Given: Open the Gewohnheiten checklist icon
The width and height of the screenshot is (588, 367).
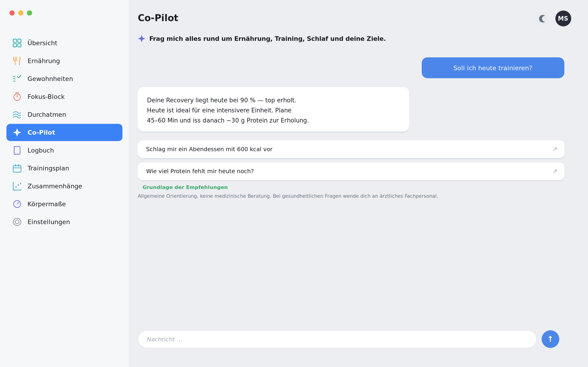Looking at the screenshot, I should tap(17, 79).
